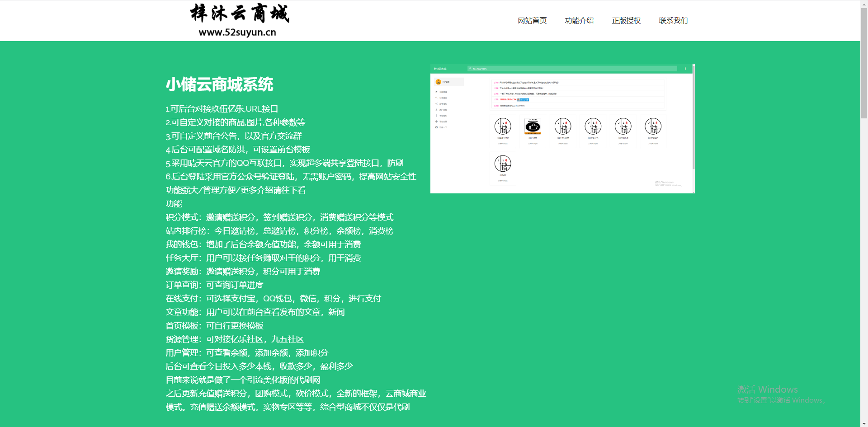This screenshot has height=427, width=868.
Task: Click the standalone 功能 line
Action: 174,204
